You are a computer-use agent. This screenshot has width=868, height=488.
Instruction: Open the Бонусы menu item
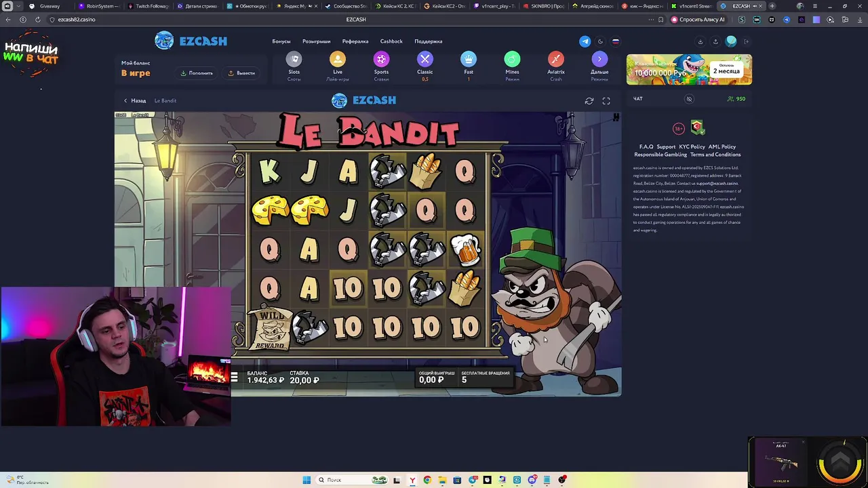(x=281, y=41)
